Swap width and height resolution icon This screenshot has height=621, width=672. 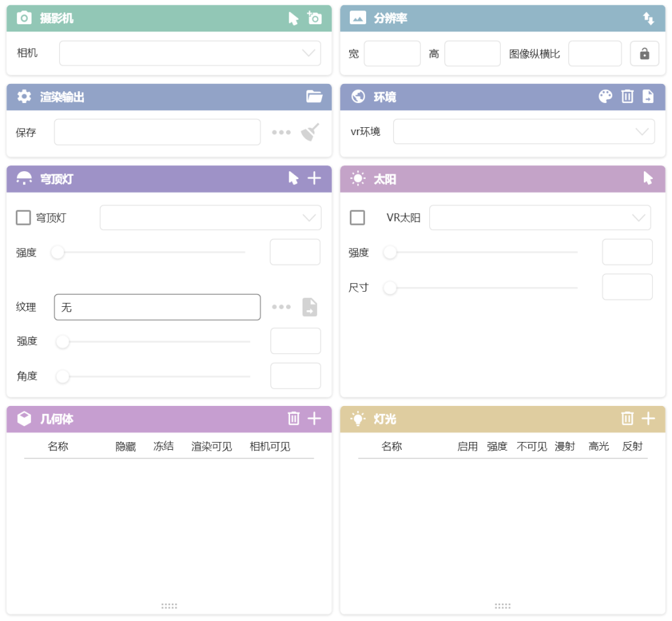648,18
